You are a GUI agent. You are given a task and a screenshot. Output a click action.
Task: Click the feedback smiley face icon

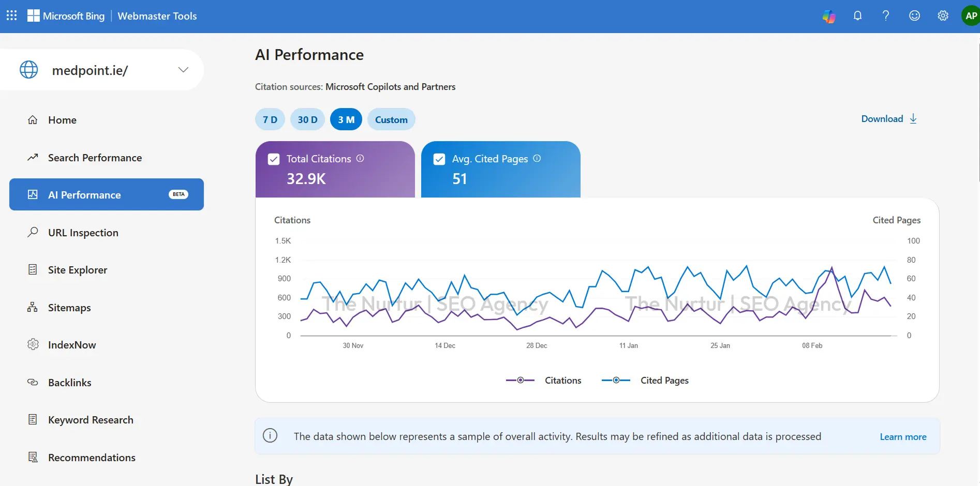tap(914, 16)
